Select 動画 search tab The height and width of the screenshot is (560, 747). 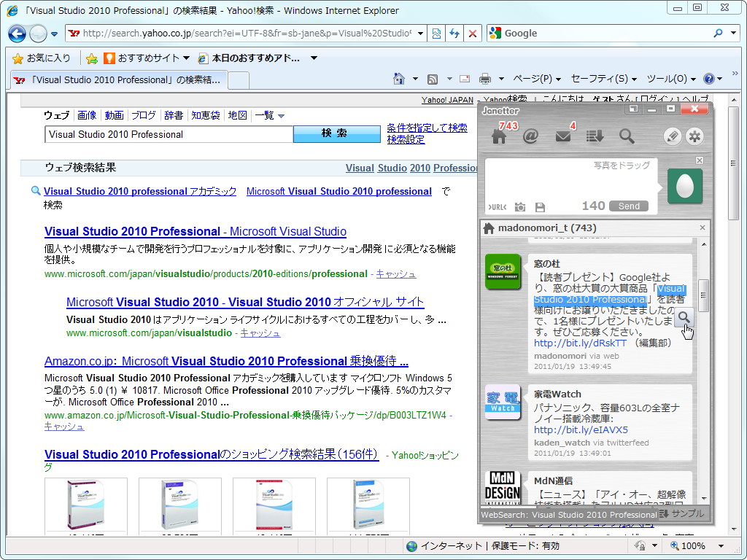pos(114,115)
